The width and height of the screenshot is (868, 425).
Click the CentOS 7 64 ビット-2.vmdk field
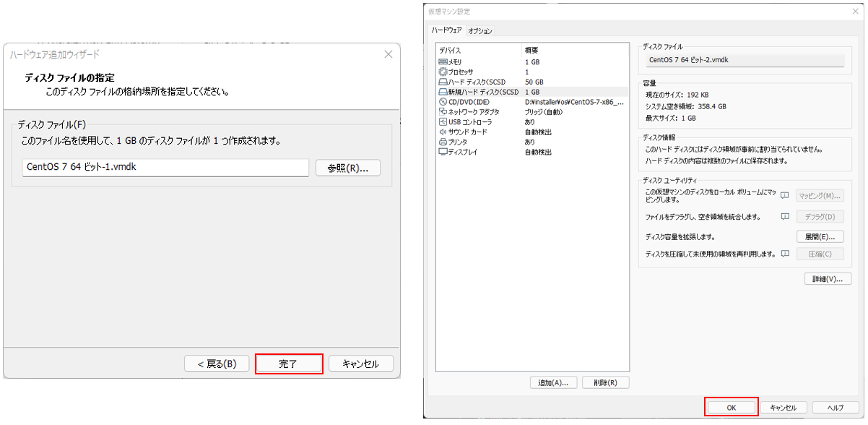click(745, 60)
